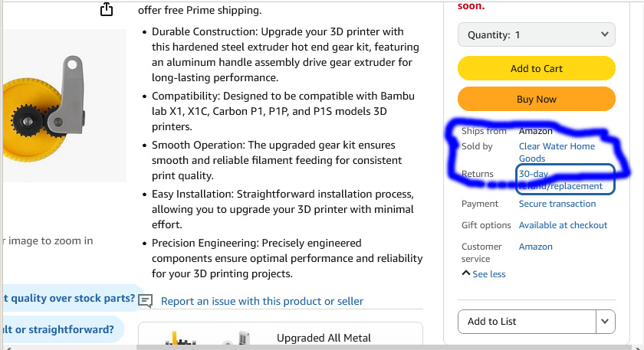Click the Add to Cart button
Viewport: 644px width, 350px height.
[537, 68]
